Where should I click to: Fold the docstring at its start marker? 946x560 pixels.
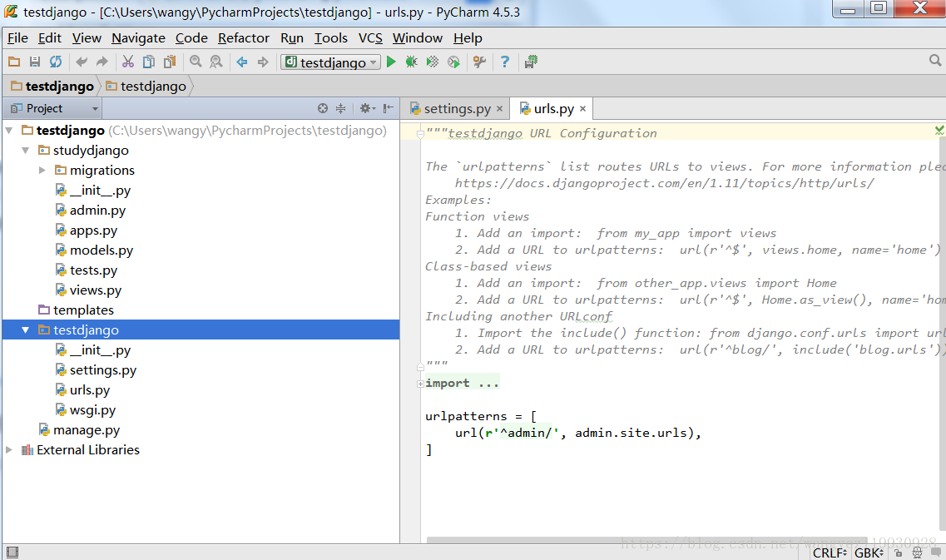tap(420, 134)
